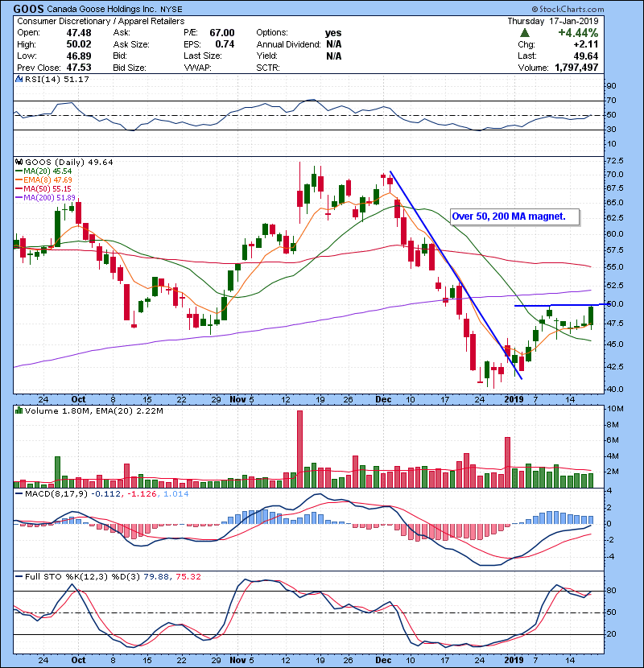Viewport: 644px width, 668px height.
Task: Click the P/E value 67.00
Action: pyautogui.click(x=222, y=33)
